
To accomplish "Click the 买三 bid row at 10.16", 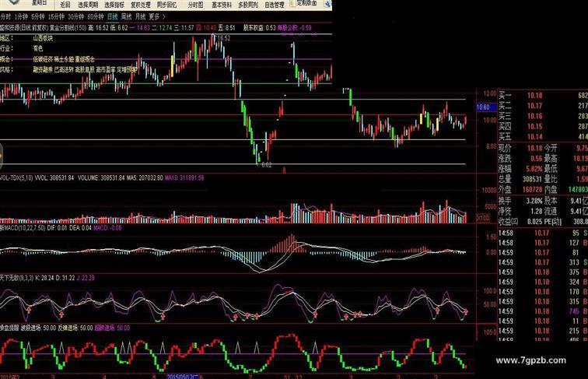I will click(543, 116).
